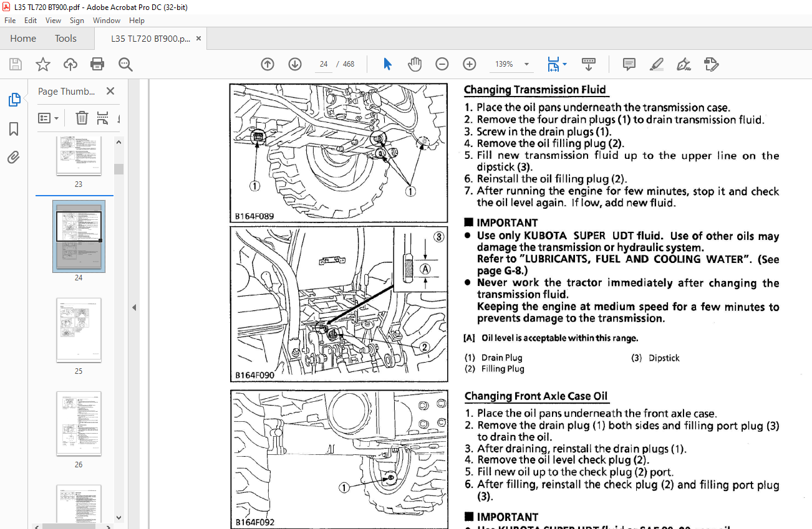812x529 pixels.
Task: Go to next page arrow button
Action: point(295,64)
